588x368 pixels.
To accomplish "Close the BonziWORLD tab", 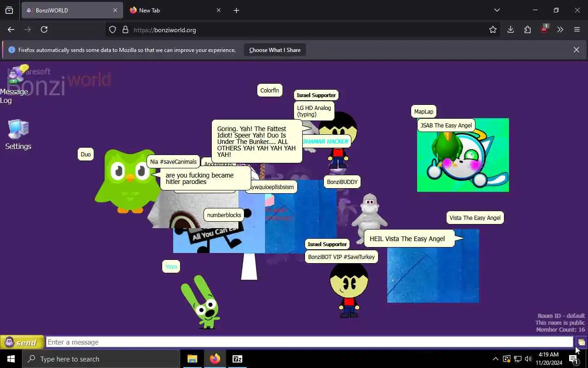I will (x=115, y=10).
